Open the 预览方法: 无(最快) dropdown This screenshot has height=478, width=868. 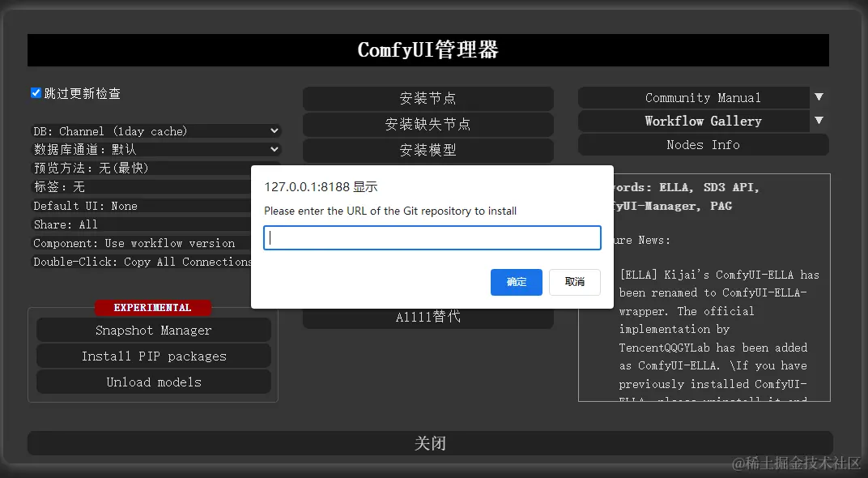coord(141,169)
